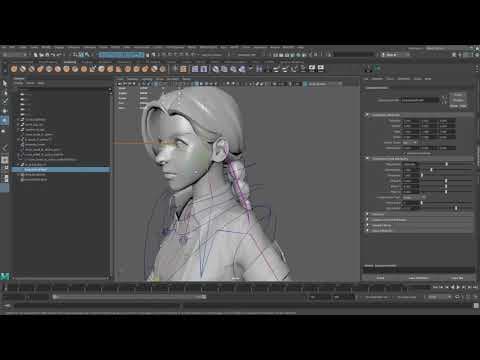Click the first orange shelf icon

click(14, 69)
